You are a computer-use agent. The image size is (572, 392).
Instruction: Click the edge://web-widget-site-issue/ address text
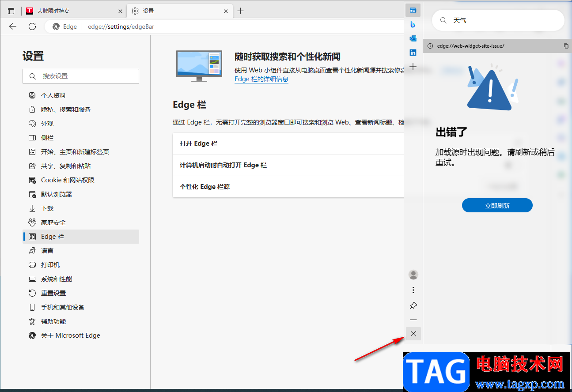(x=470, y=46)
